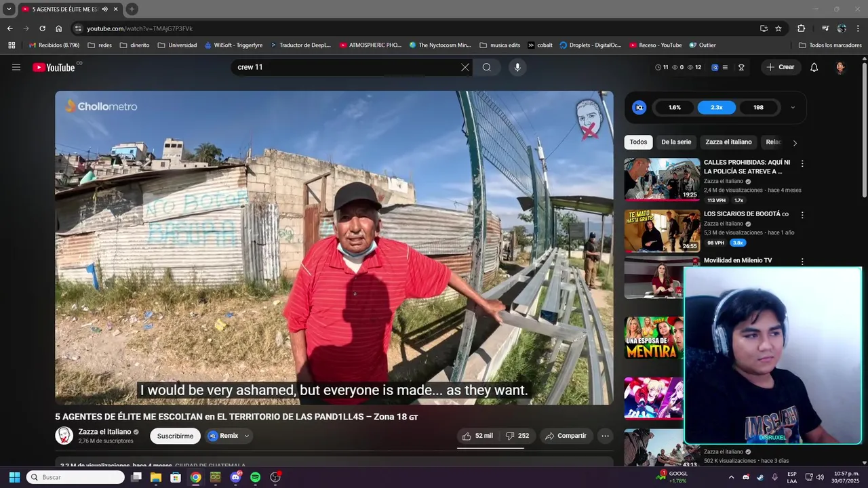Select the 1.6% vidIQ stat pill
The width and height of the screenshot is (868, 488).
coord(675,107)
